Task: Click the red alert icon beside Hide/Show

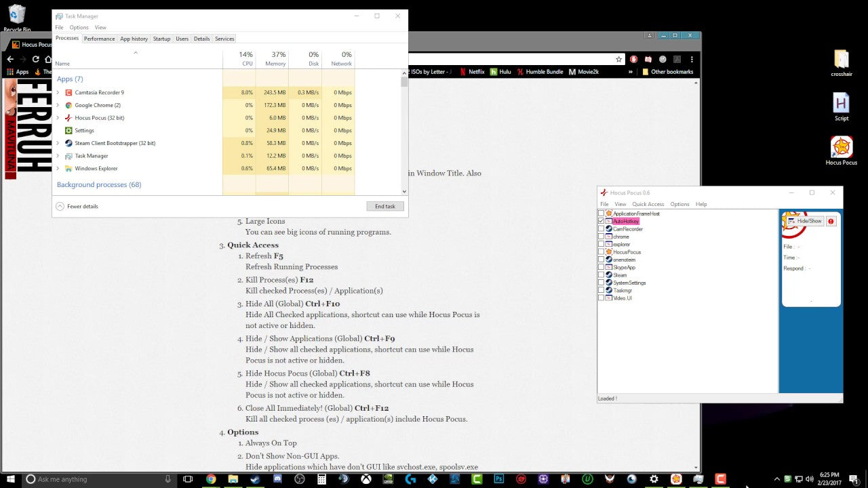Action: (x=831, y=221)
